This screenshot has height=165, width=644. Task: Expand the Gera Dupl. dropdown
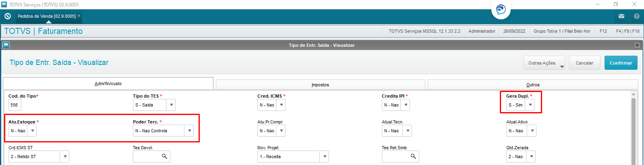pyautogui.click(x=530, y=105)
